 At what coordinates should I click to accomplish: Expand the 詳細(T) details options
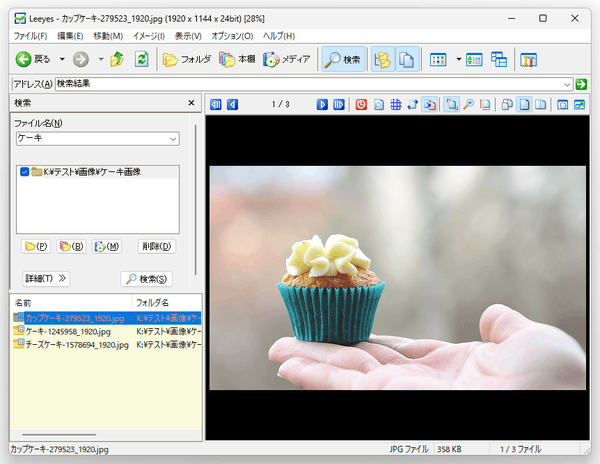pyautogui.click(x=46, y=278)
